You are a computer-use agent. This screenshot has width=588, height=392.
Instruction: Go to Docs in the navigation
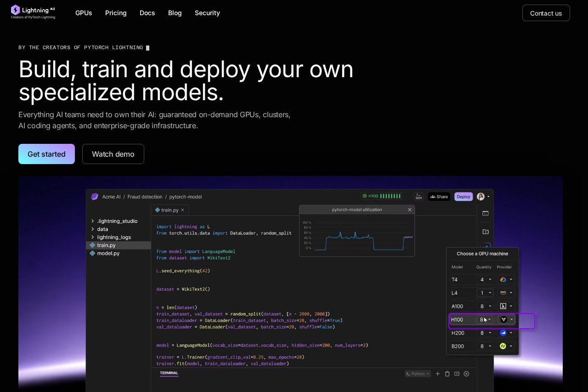point(147,13)
